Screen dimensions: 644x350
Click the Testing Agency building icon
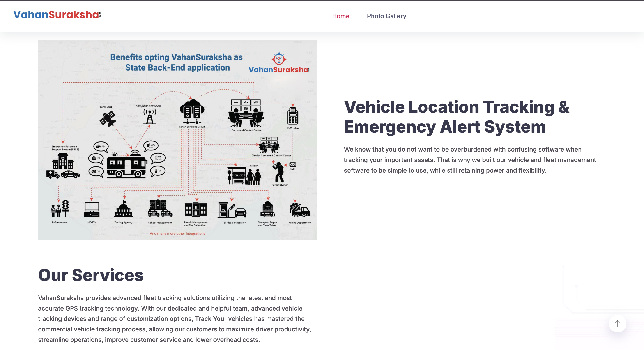123,209
